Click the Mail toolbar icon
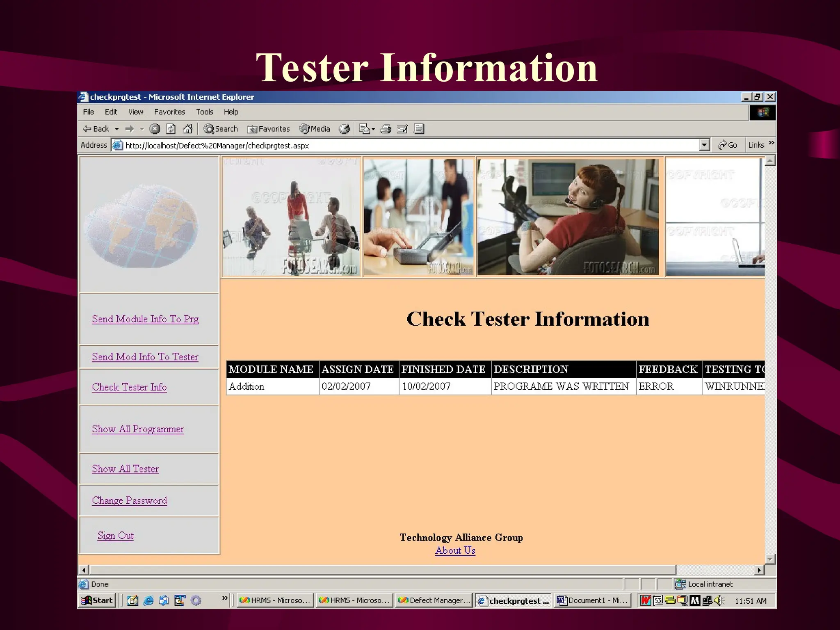 pyautogui.click(x=367, y=129)
